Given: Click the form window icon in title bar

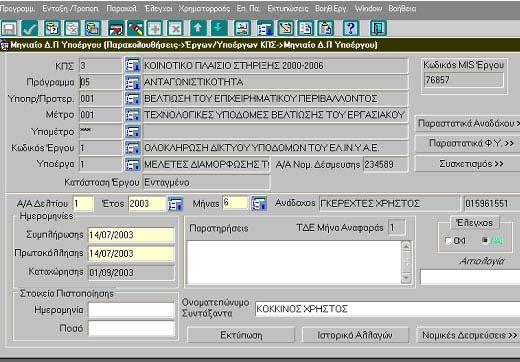Looking at the screenshot, I should (4, 45).
